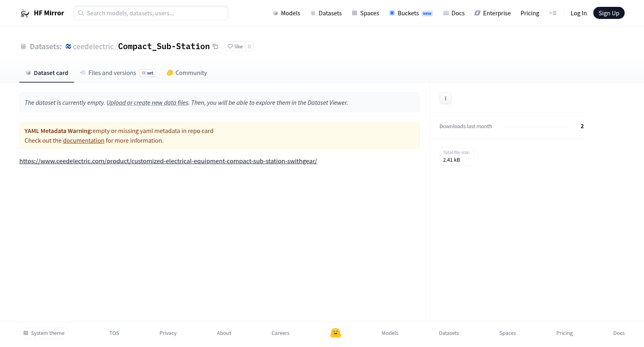Open the ceedelectric.com product URL link

[168, 161]
